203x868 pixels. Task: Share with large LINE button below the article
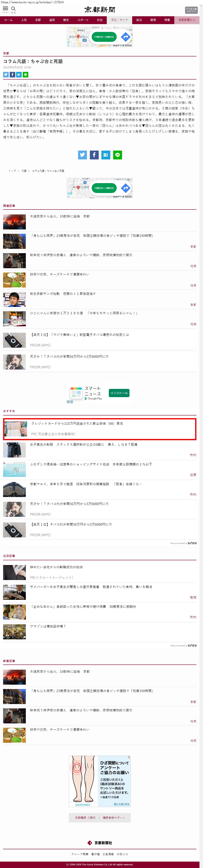pyautogui.click(x=118, y=155)
